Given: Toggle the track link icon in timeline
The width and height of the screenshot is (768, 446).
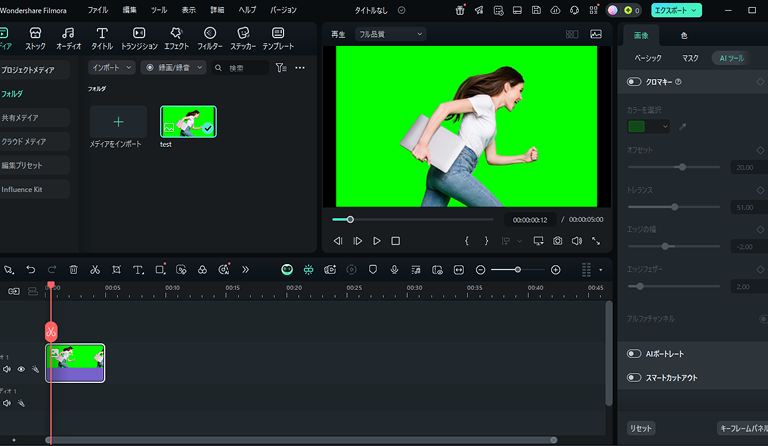Looking at the screenshot, I should 14,291.
